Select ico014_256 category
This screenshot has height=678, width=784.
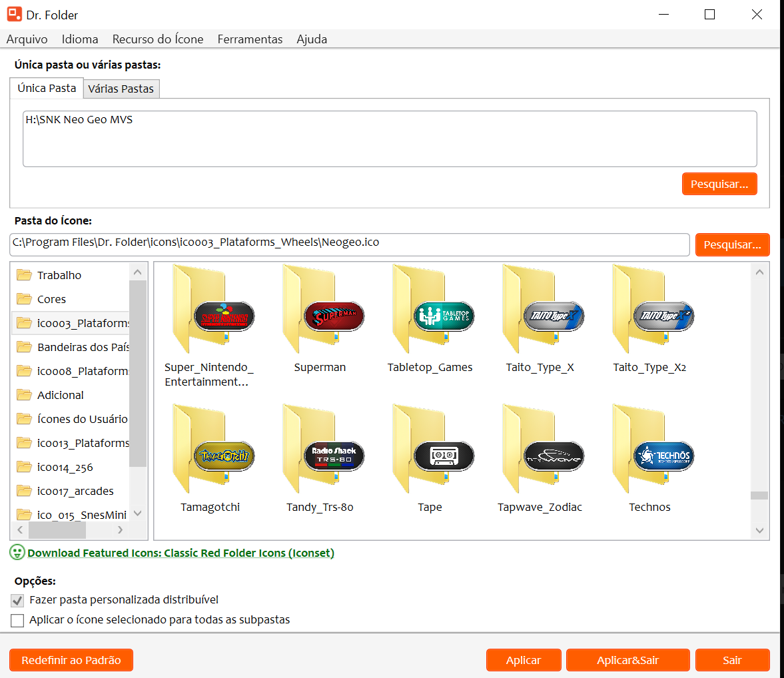click(70, 467)
